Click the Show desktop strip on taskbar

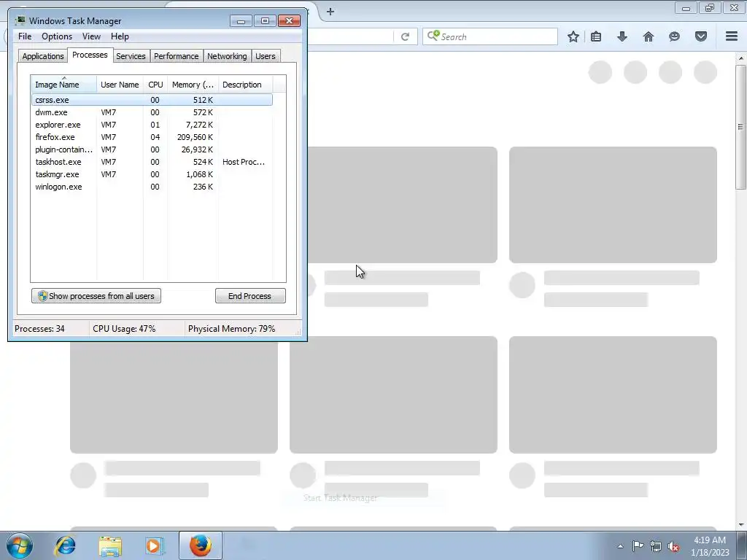(x=742, y=545)
